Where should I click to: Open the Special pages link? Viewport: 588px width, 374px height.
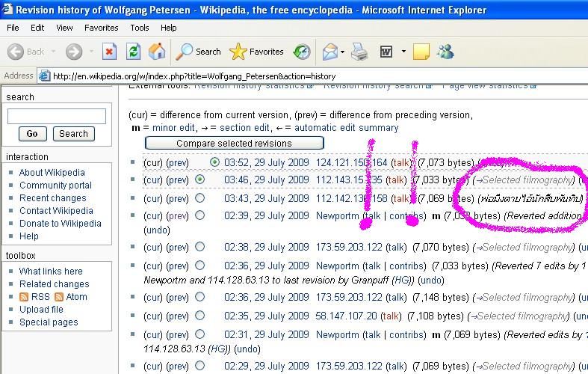(x=49, y=322)
